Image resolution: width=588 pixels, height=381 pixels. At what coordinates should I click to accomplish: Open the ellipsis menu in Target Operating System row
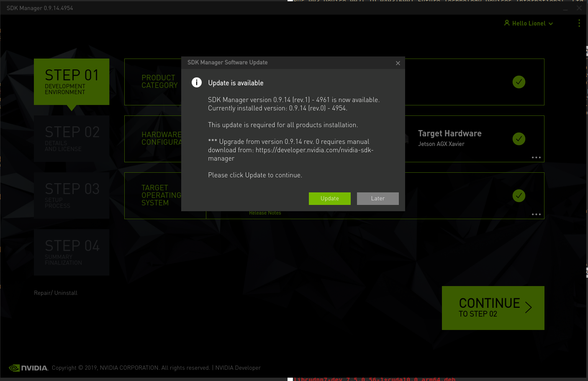536,215
